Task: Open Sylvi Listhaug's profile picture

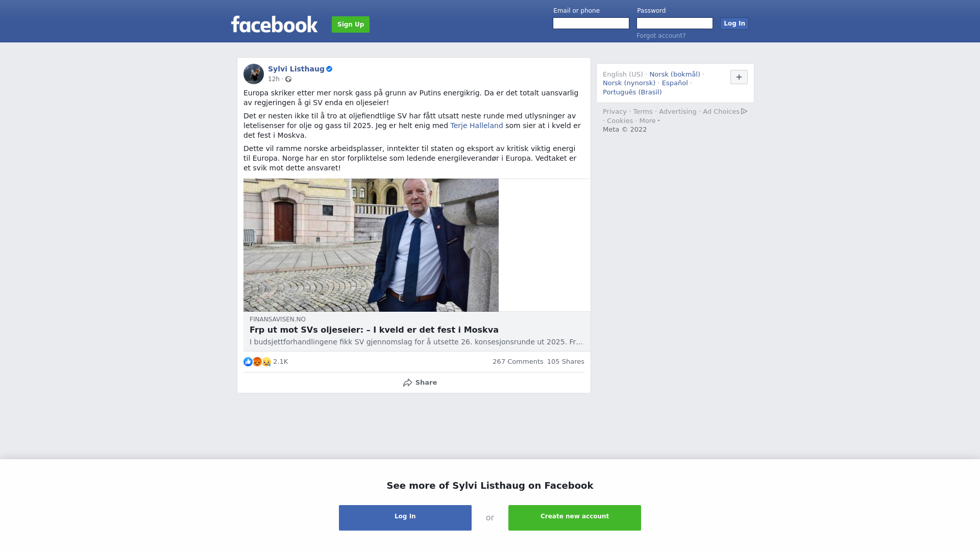Action: point(254,74)
